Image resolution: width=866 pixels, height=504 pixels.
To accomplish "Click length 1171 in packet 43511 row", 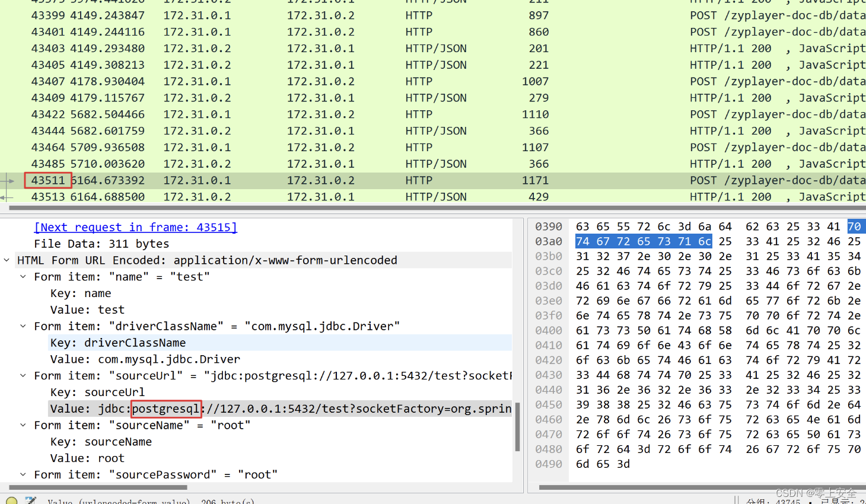I will (x=535, y=180).
